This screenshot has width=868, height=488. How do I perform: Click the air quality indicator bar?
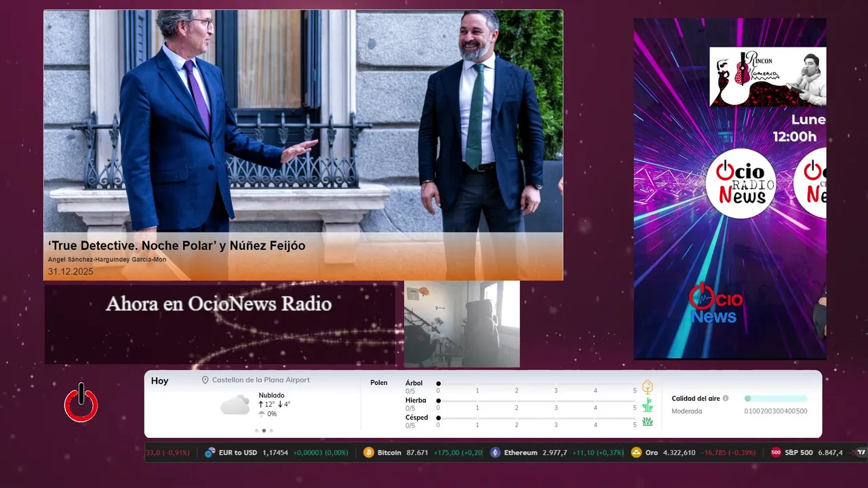coord(776,399)
